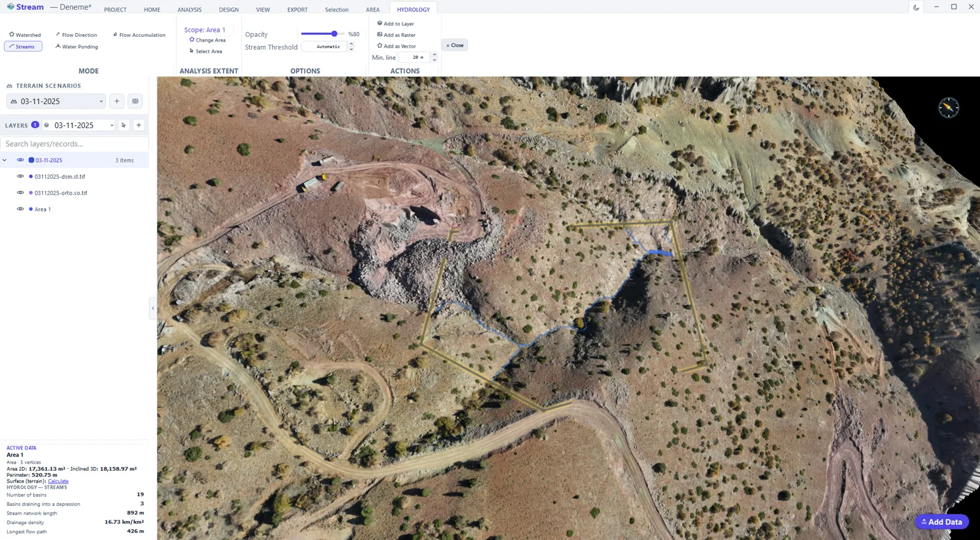Add a new layer with plus
The width and height of the screenshot is (980, 540).
[139, 126]
